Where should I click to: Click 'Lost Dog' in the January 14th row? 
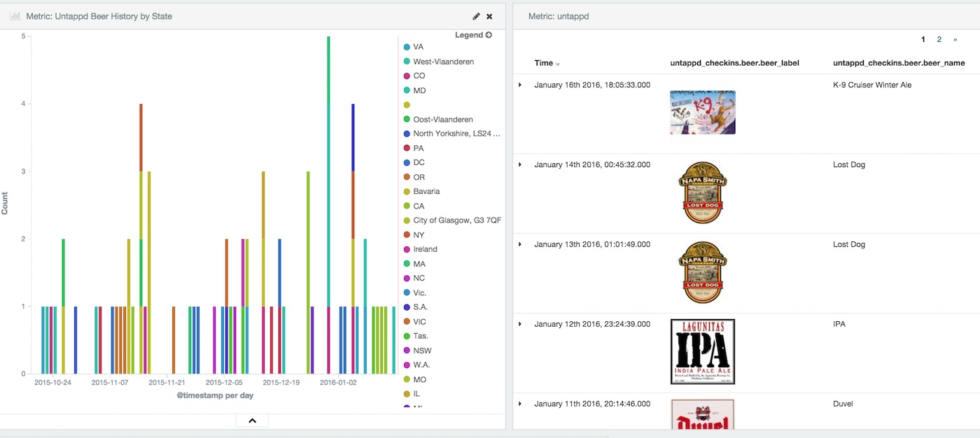(849, 164)
